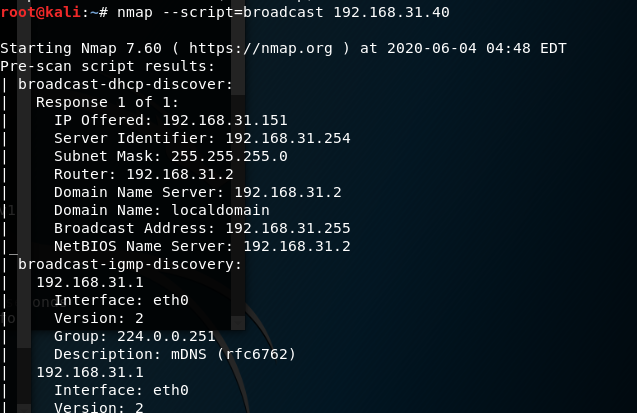Viewport: 637px width, 413px height.
Task: Click the Router address 192.168.31.2
Action: [178, 174]
